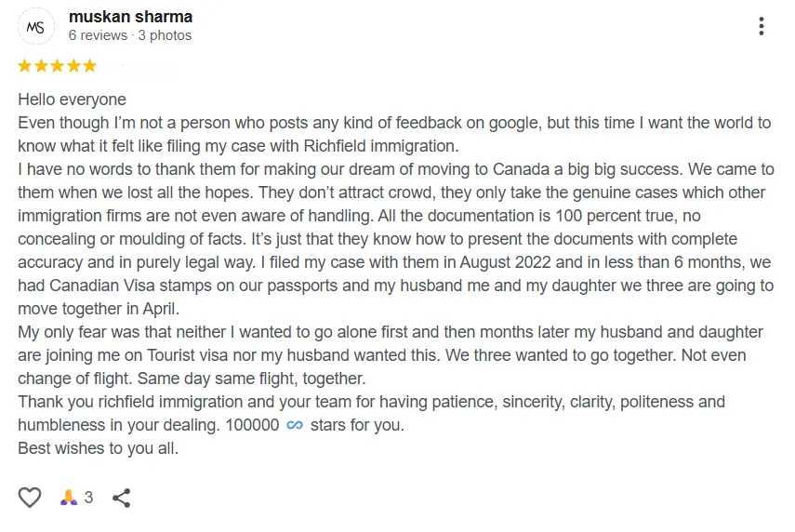This screenshot has height=532, width=795.
Task: Click the fifth yellow rating star
Action: [x=90, y=65]
